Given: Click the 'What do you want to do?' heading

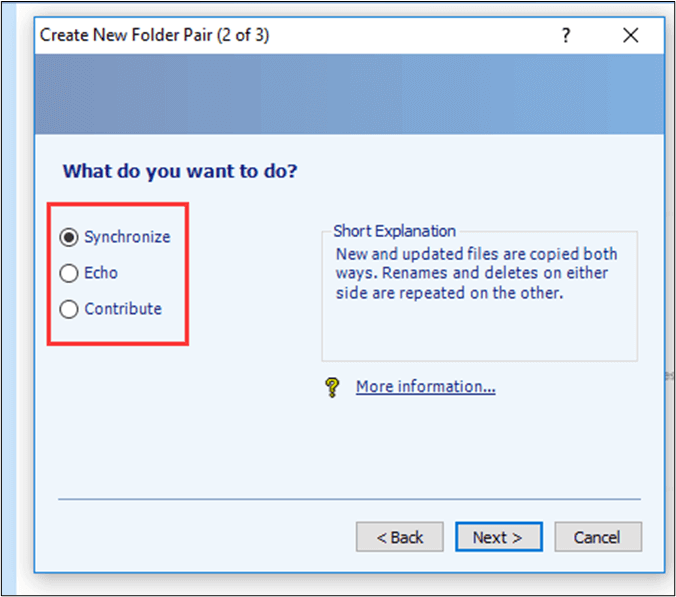Looking at the screenshot, I should pos(180,171).
